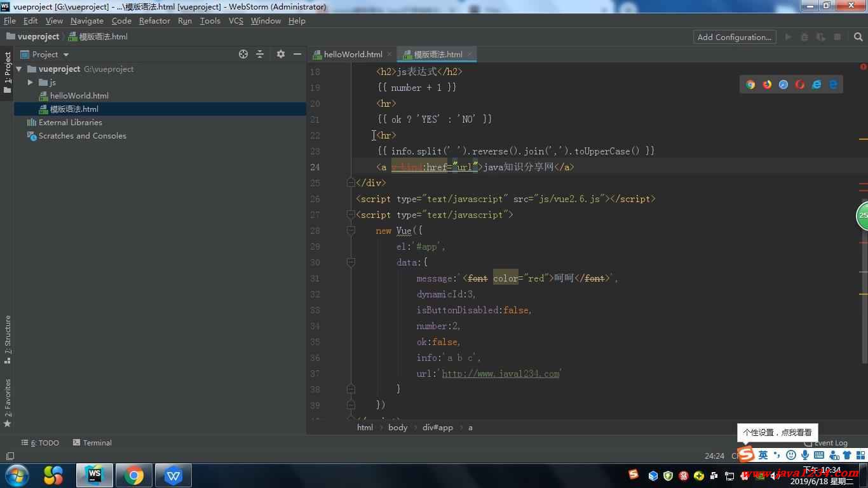The height and width of the screenshot is (488, 868).
Task: Open page in Internet Explorer icon
Action: [817, 85]
